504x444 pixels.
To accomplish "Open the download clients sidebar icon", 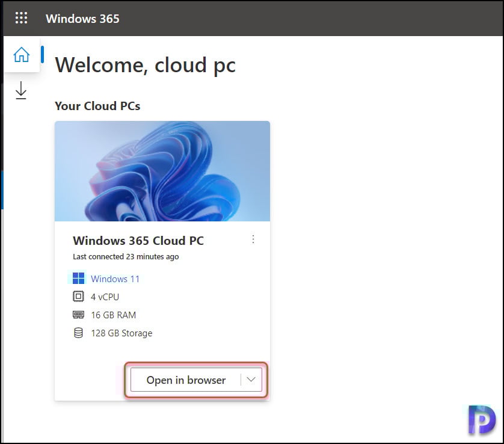I will pyautogui.click(x=21, y=90).
